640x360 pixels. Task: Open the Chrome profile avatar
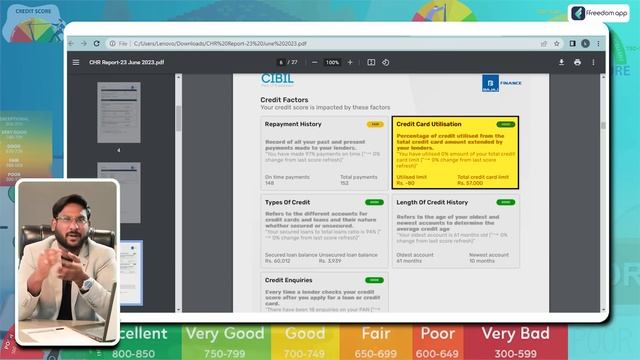click(585, 43)
